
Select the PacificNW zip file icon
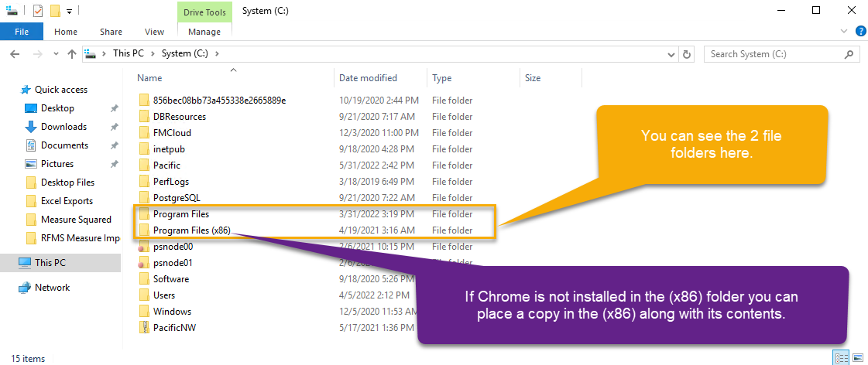coord(144,328)
